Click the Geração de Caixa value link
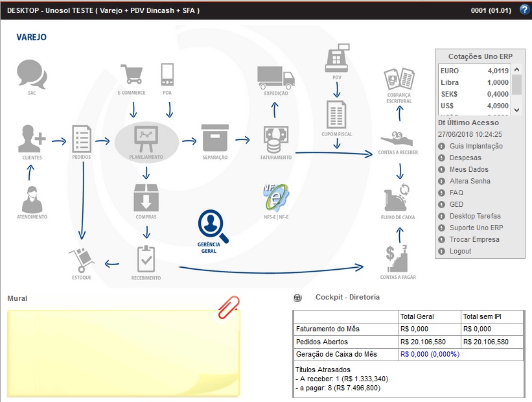Screen dimensions: 532x402 (430, 354)
